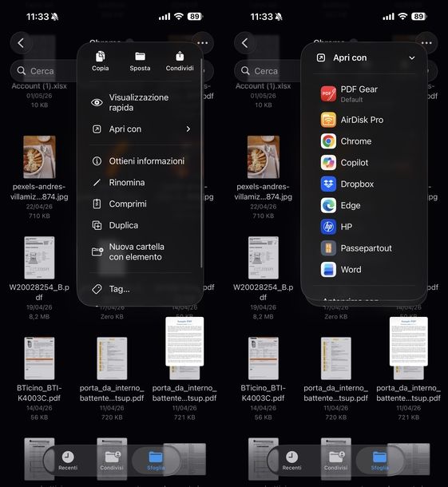This screenshot has width=448, height=487.
Task: Select Nuova cartella con elemento
Action: [140, 252]
